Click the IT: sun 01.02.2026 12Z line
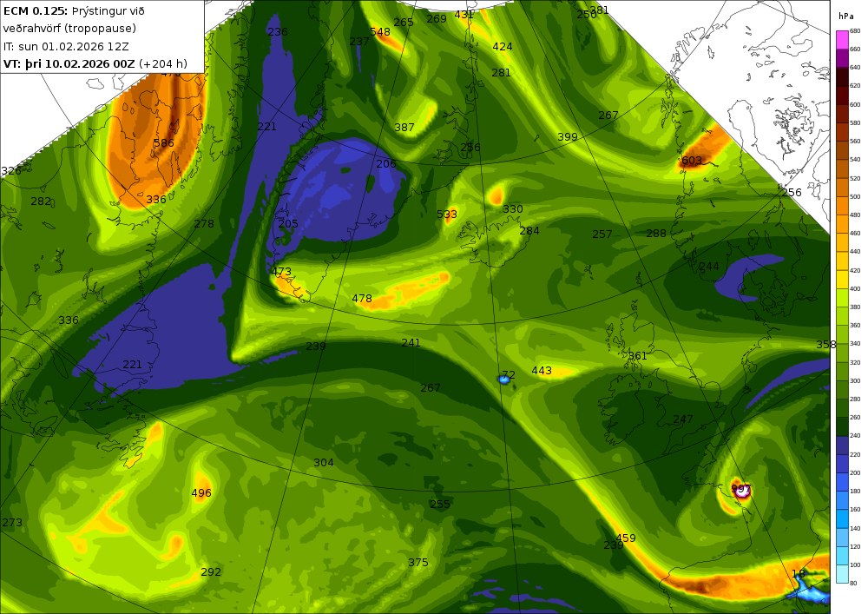 coord(66,47)
